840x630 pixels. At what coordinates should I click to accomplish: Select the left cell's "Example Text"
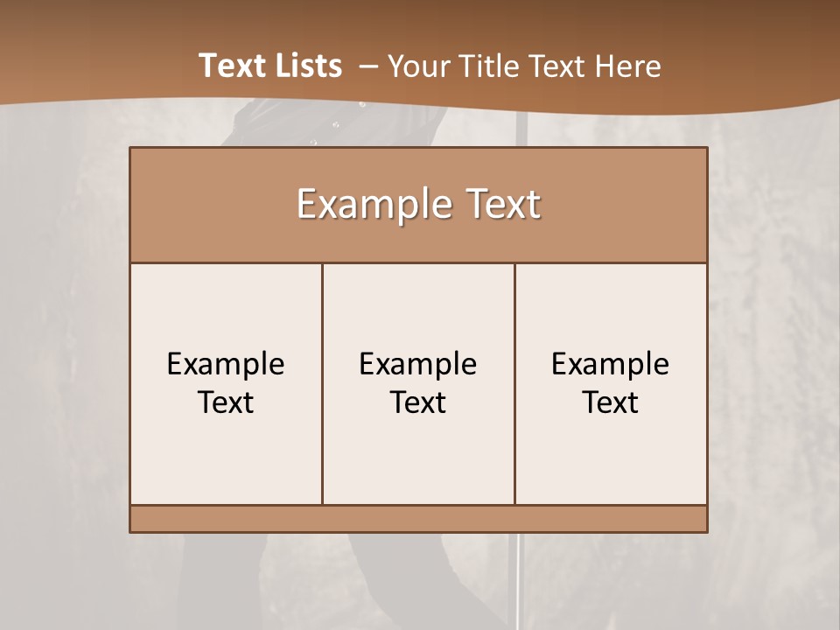click(226, 383)
